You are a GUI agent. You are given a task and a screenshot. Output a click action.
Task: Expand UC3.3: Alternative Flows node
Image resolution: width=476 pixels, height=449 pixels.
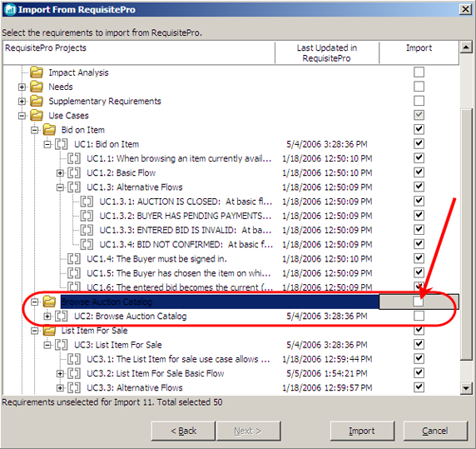pyautogui.click(x=60, y=388)
